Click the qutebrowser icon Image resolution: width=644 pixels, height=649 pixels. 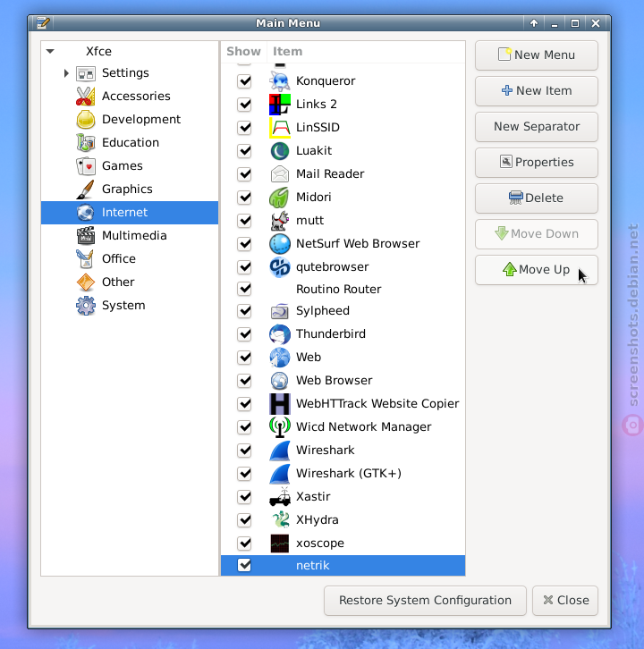click(280, 266)
